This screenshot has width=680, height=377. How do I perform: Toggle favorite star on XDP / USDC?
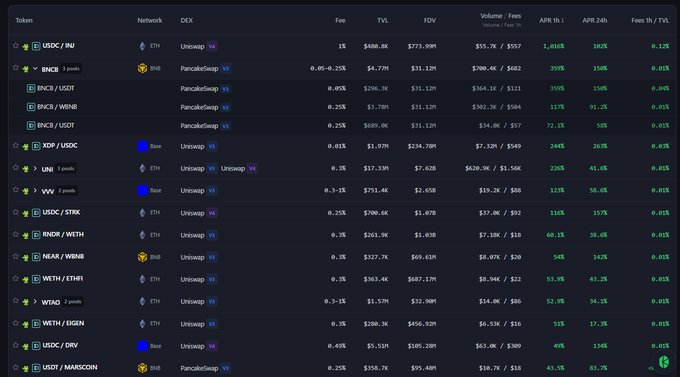(16, 146)
